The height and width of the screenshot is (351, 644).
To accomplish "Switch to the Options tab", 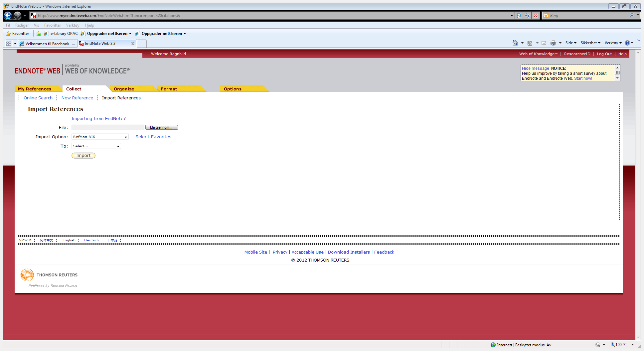I will [233, 89].
